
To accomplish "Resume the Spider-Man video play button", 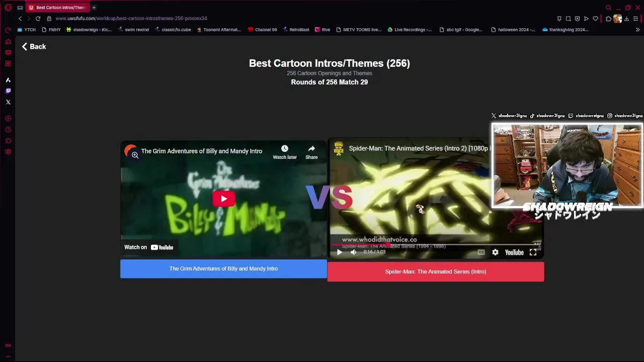I will pos(339,252).
